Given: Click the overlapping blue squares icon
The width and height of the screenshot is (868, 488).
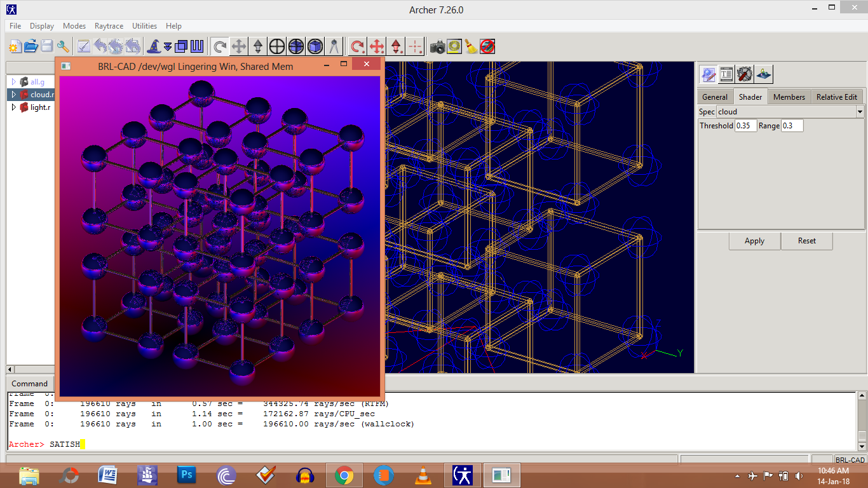Looking at the screenshot, I should pos(181,46).
